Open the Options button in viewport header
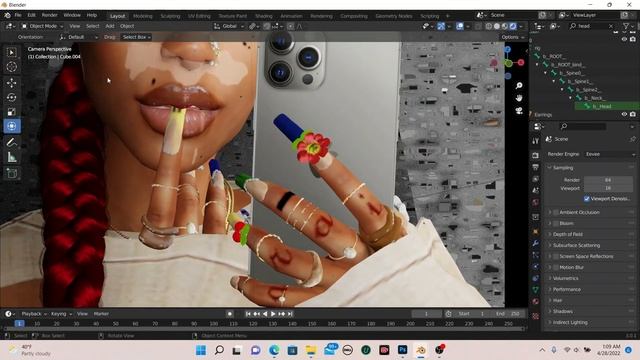The width and height of the screenshot is (640, 360). [x=513, y=37]
